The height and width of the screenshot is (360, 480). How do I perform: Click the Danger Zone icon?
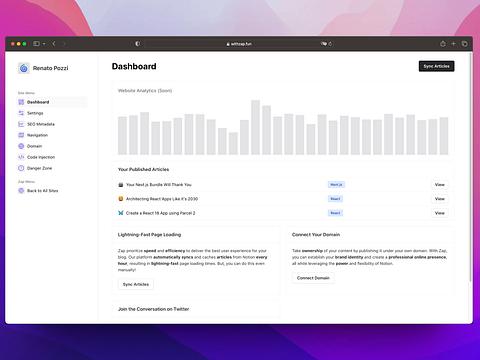[21, 168]
